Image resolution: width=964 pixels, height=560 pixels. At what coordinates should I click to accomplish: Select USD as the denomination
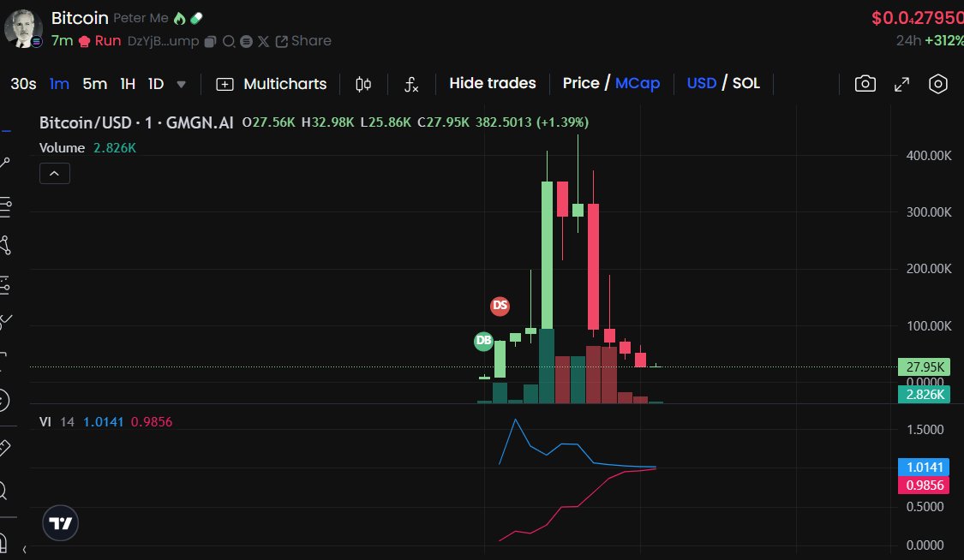pyautogui.click(x=702, y=83)
